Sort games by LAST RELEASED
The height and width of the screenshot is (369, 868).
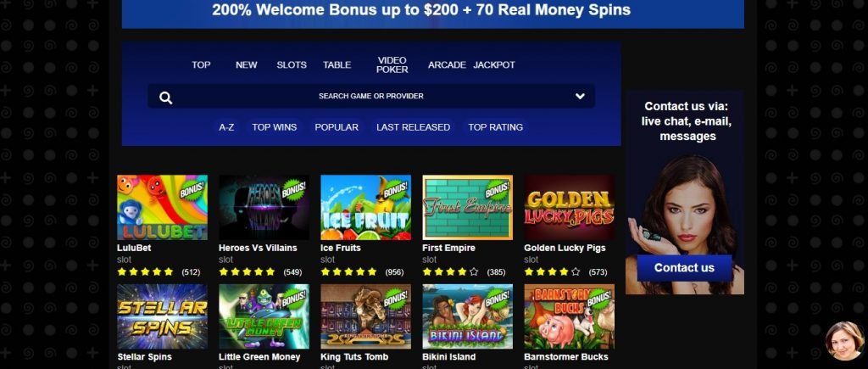pos(413,127)
